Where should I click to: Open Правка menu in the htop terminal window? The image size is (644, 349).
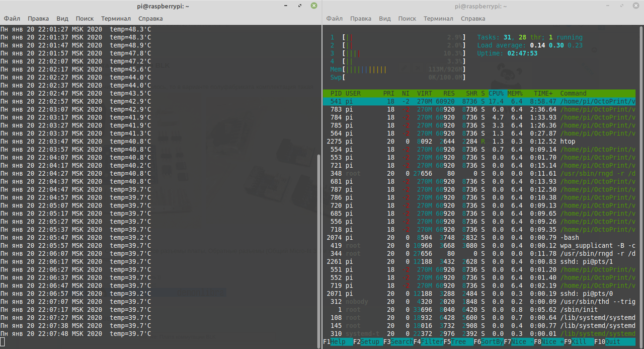(x=361, y=18)
